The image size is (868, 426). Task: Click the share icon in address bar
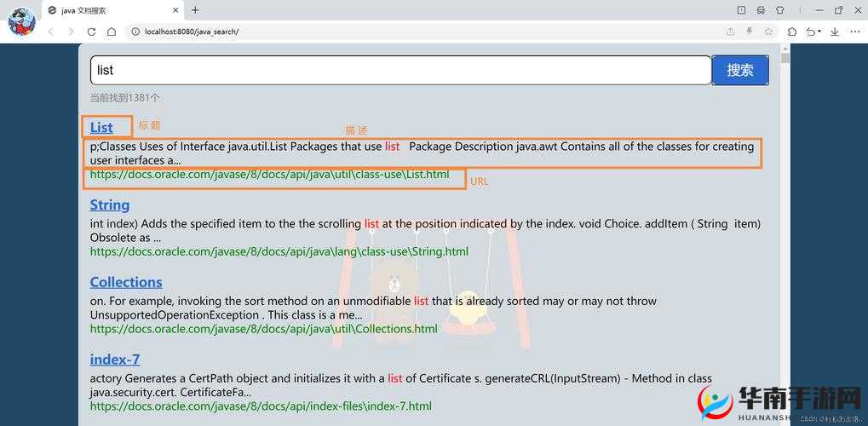point(730,32)
